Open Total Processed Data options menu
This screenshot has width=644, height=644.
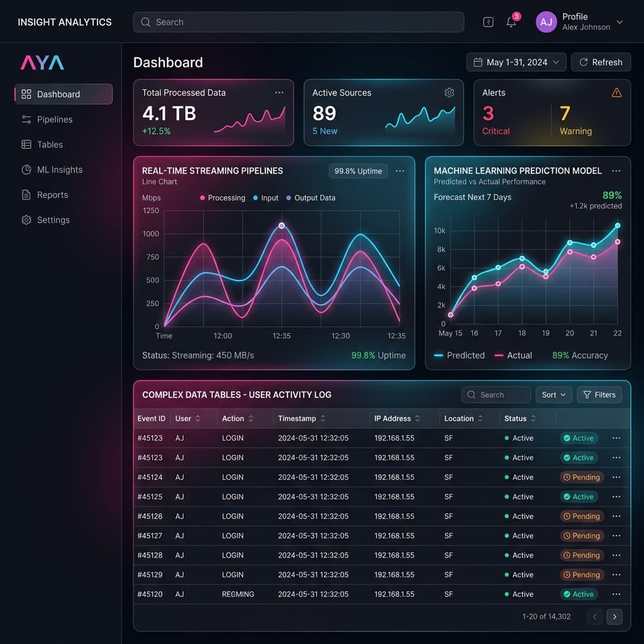pyautogui.click(x=279, y=92)
